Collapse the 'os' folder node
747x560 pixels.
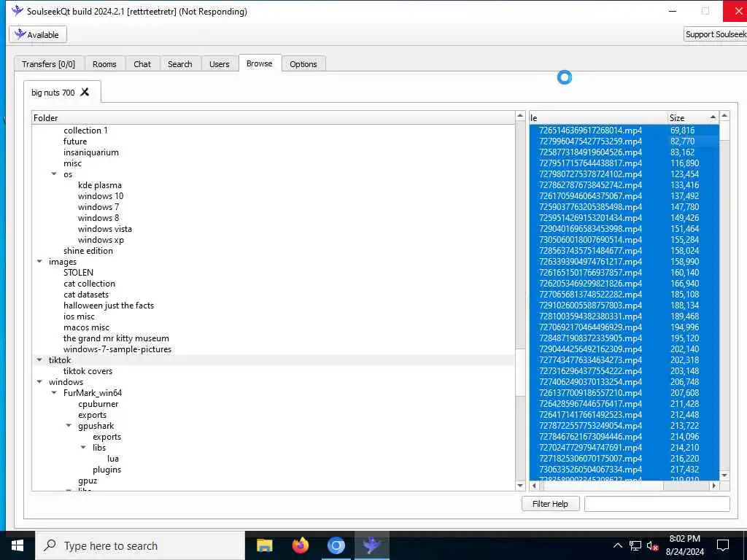[x=54, y=174]
